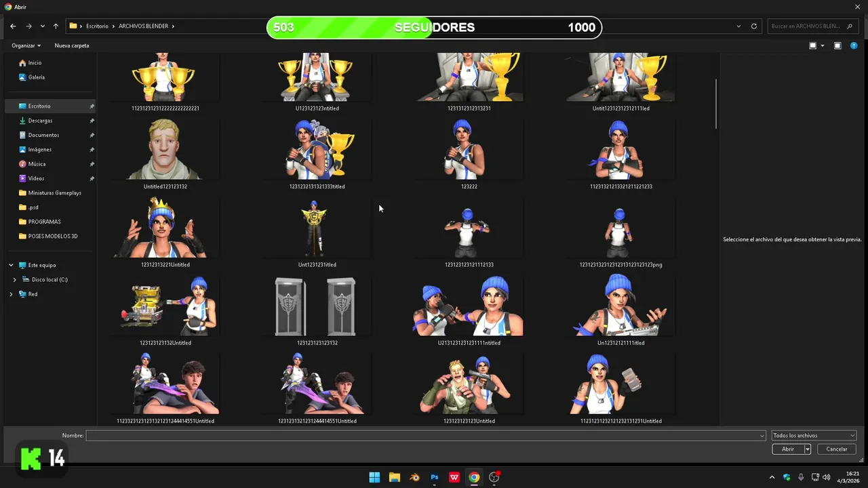Select the 12312313221Untitled crowned character file

click(x=165, y=232)
